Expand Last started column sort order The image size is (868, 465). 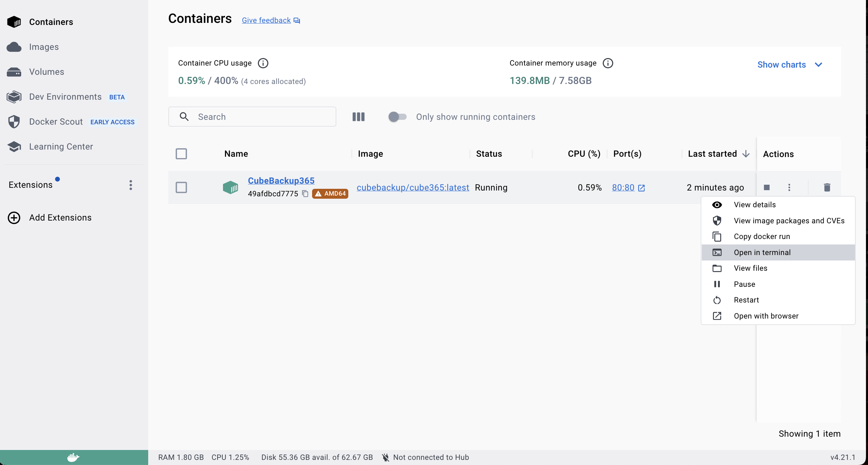click(x=746, y=153)
